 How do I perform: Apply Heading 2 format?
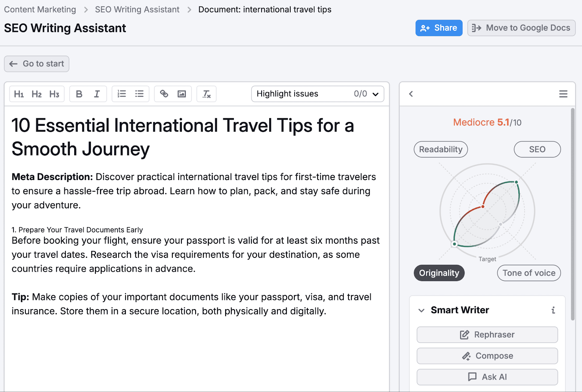(x=37, y=94)
